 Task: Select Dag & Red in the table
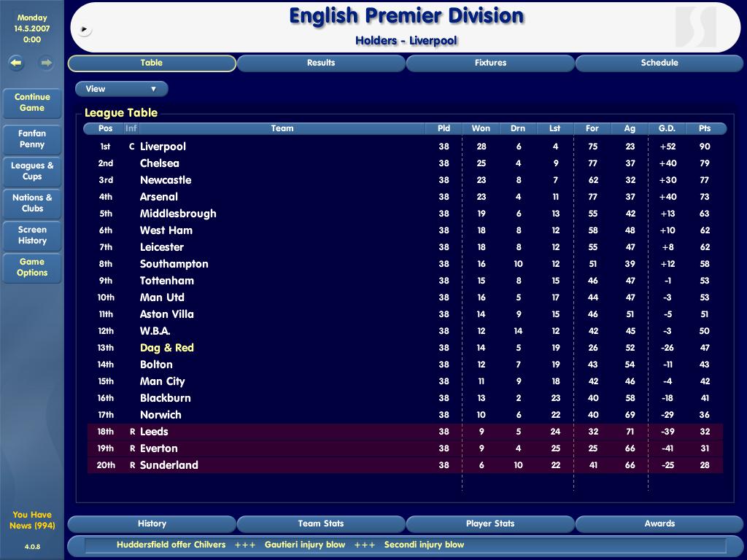click(167, 348)
